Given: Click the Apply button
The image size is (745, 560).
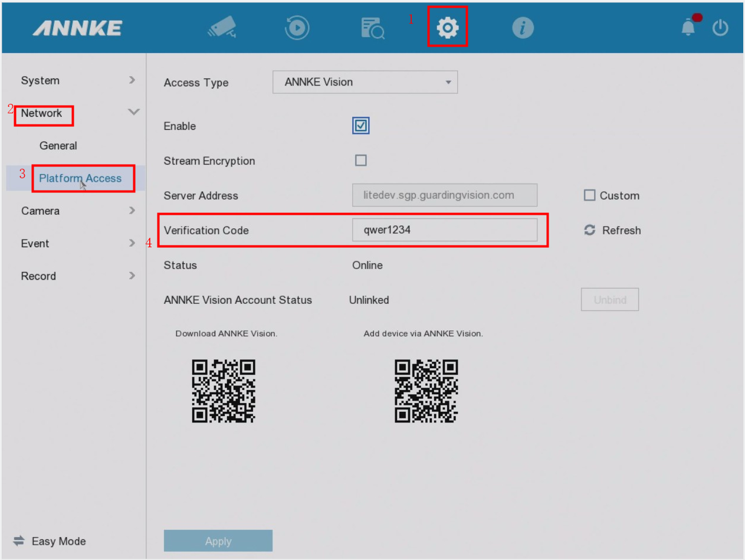Looking at the screenshot, I should [x=218, y=541].
